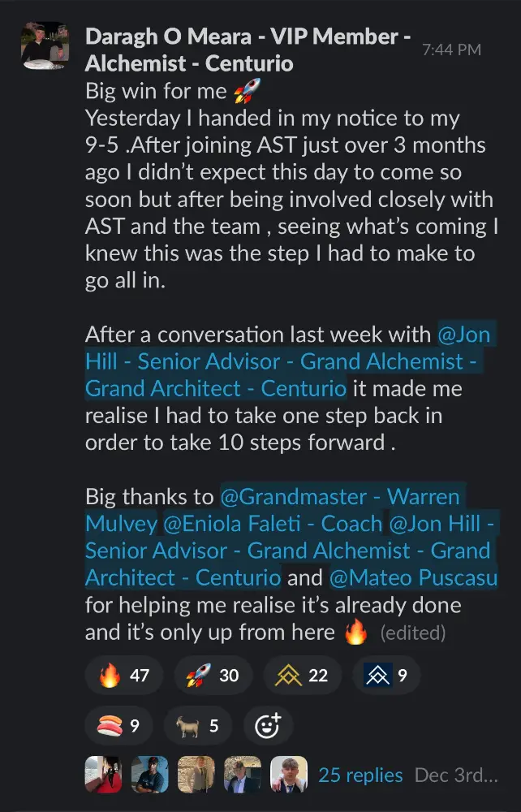Click the middle replier avatar in the thread row
The image size is (521, 812).
coord(196,775)
